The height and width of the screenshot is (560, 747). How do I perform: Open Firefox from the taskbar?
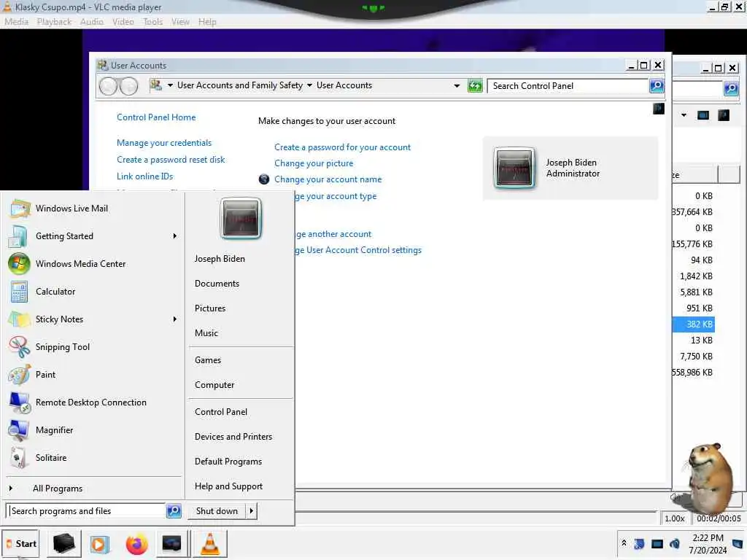pos(136,544)
